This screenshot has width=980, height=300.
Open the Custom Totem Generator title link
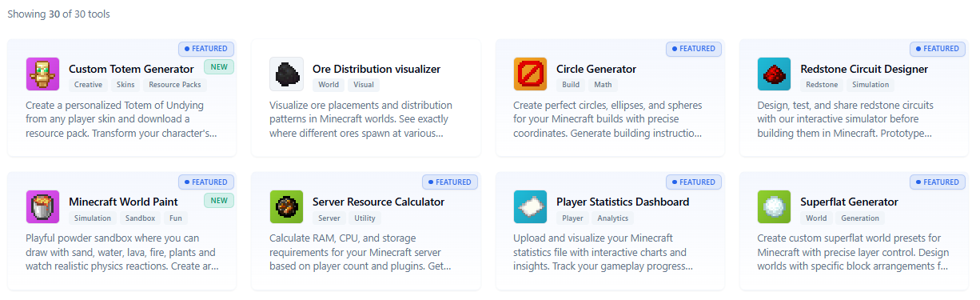(x=131, y=69)
